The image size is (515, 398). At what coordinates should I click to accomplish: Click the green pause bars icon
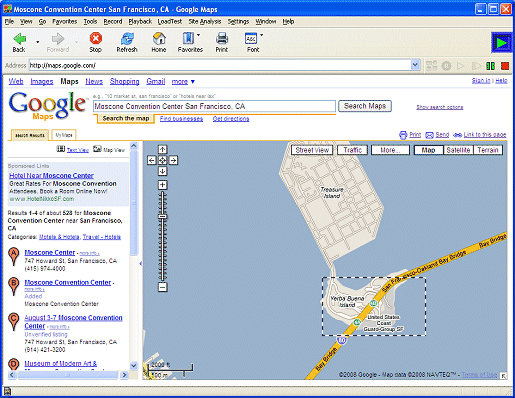point(490,66)
